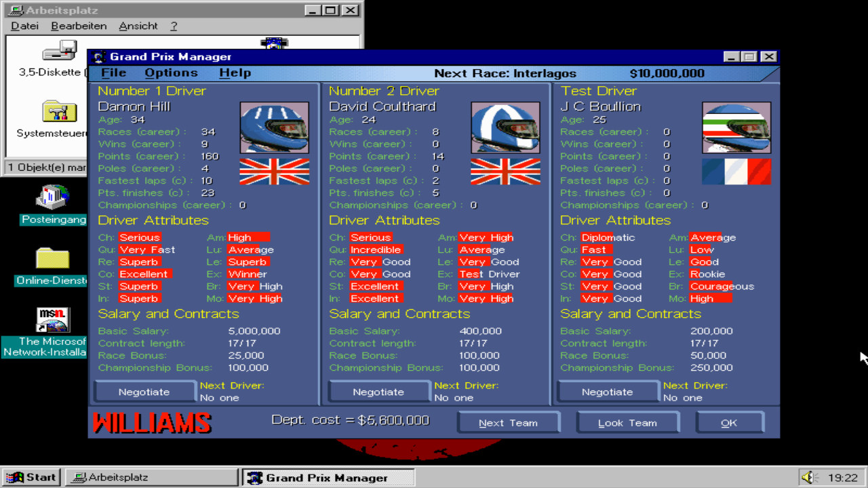
Task: Negotiate David Coulthard's contract
Action: click(379, 392)
